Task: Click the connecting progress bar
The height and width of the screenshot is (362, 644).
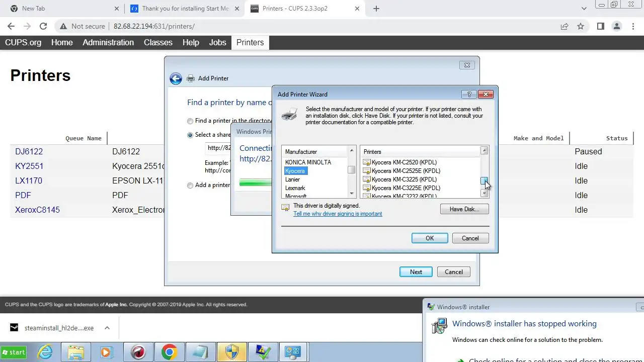Action: click(256, 183)
